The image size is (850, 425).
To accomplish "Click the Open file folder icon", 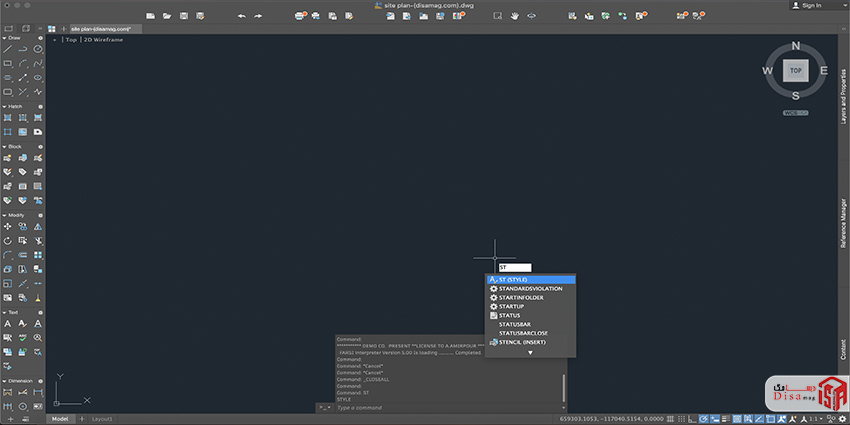I will point(167,16).
